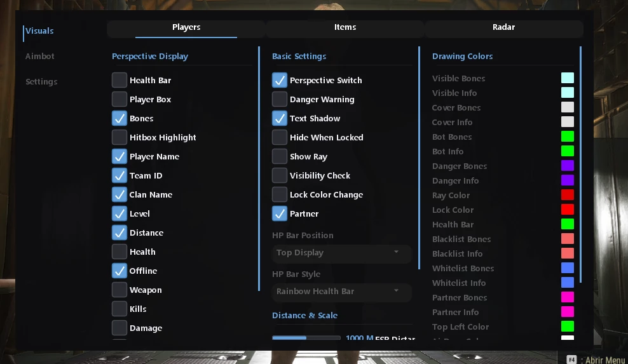The width and height of the screenshot is (628, 364).
Task: Open the Aimbot section
Action: (39, 57)
